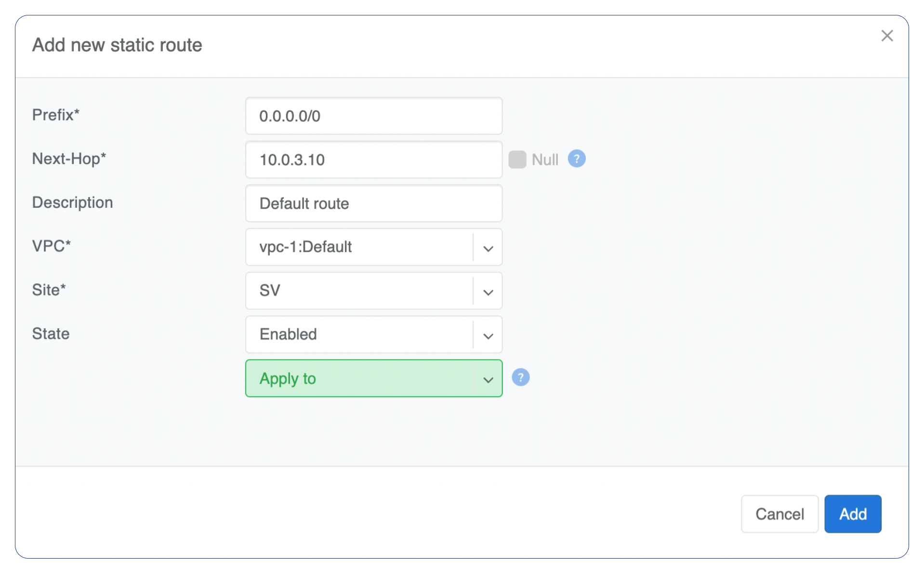The image size is (924, 575).
Task: Click the Null checkbox label text
Action: point(545,160)
